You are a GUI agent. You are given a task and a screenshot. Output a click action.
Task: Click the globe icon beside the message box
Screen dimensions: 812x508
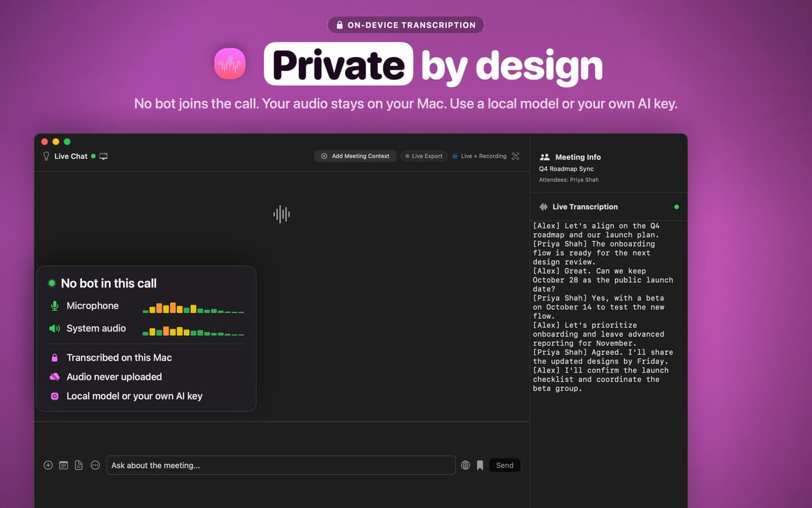466,465
